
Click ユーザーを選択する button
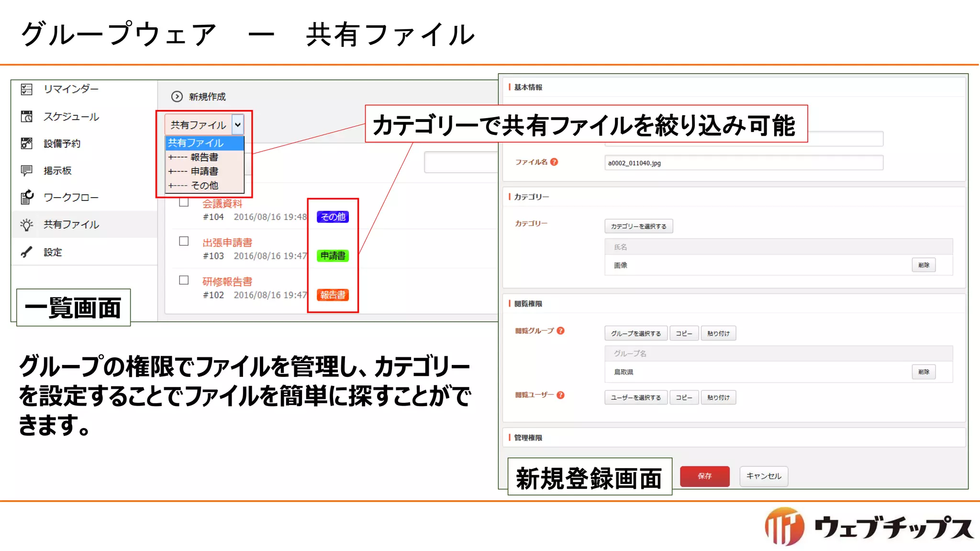[x=636, y=397]
